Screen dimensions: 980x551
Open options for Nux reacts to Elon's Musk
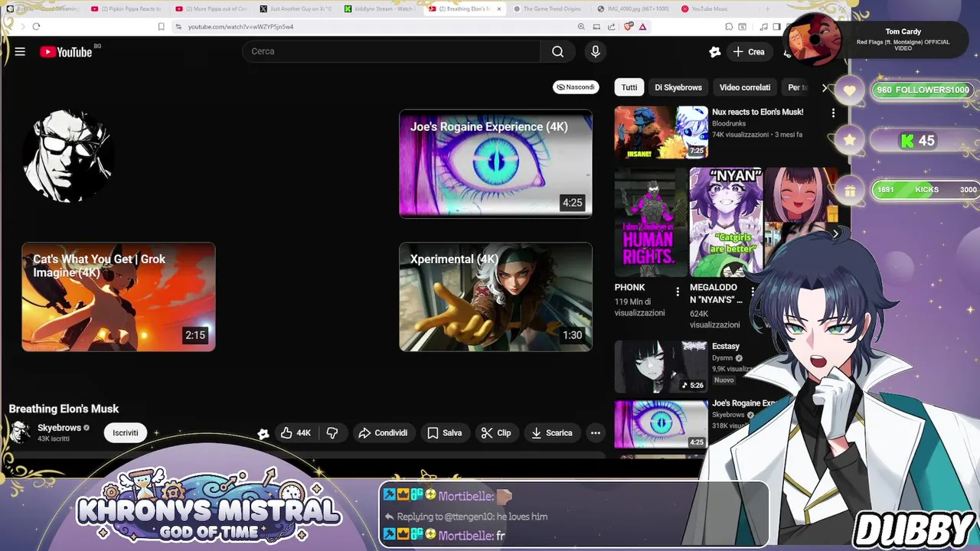coord(833,113)
